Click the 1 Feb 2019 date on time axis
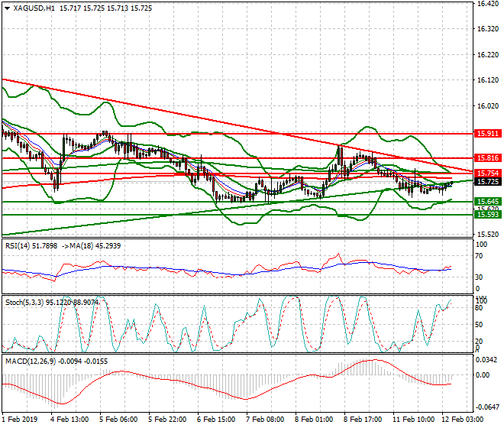The image size is (504, 428). tap(21, 420)
